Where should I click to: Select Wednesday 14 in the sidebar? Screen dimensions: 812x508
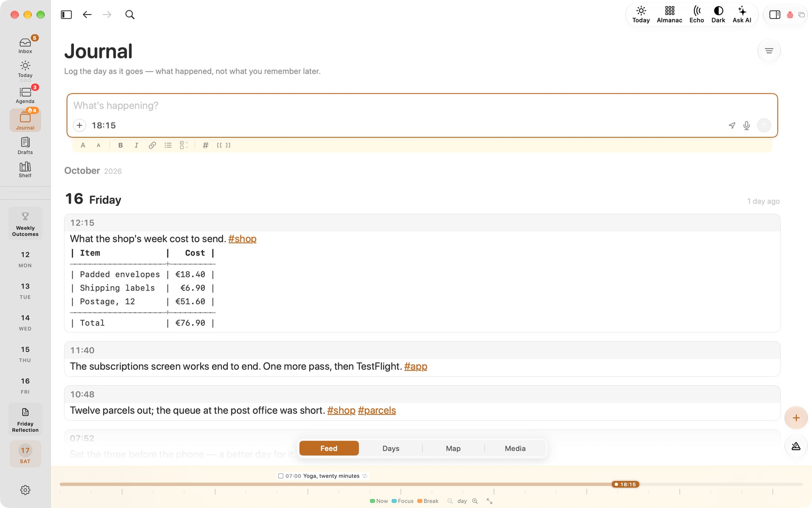(25, 322)
